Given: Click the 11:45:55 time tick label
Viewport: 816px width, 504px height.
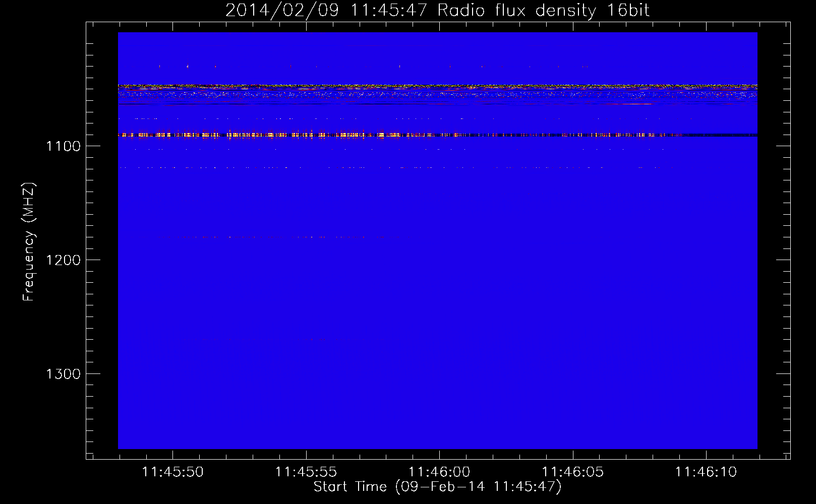Looking at the screenshot, I should point(306,472).
